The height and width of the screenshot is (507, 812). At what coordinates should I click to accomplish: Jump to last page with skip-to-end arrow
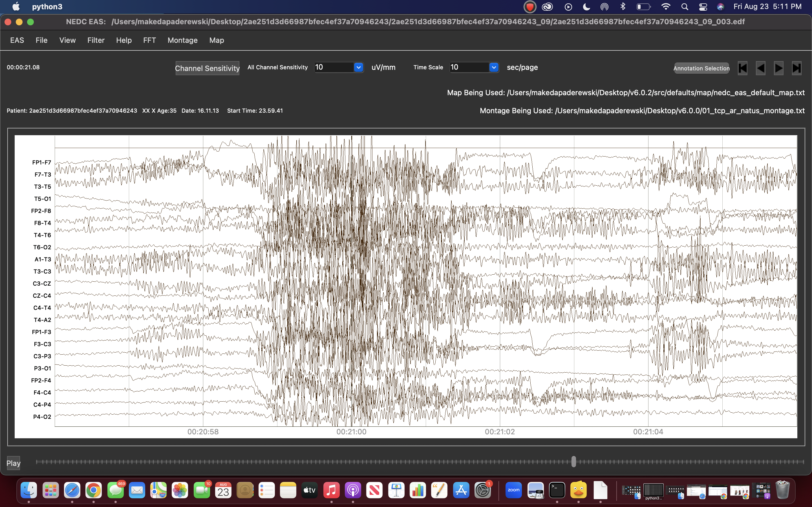(796, 68)
